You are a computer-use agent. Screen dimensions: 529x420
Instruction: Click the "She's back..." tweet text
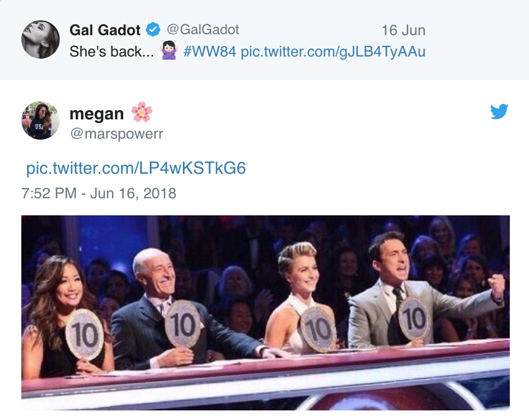pos(113,52)
